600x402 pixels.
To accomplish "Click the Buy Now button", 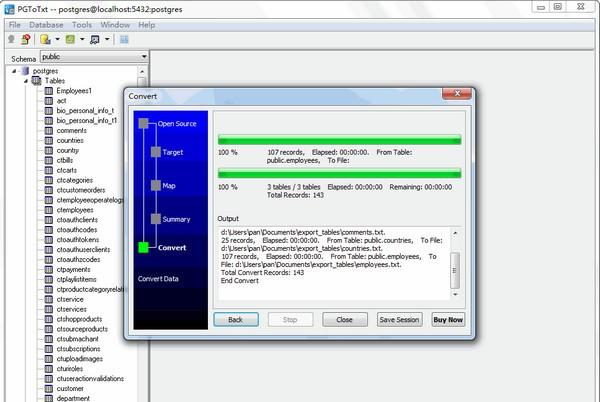I will (x=447, y=320).
